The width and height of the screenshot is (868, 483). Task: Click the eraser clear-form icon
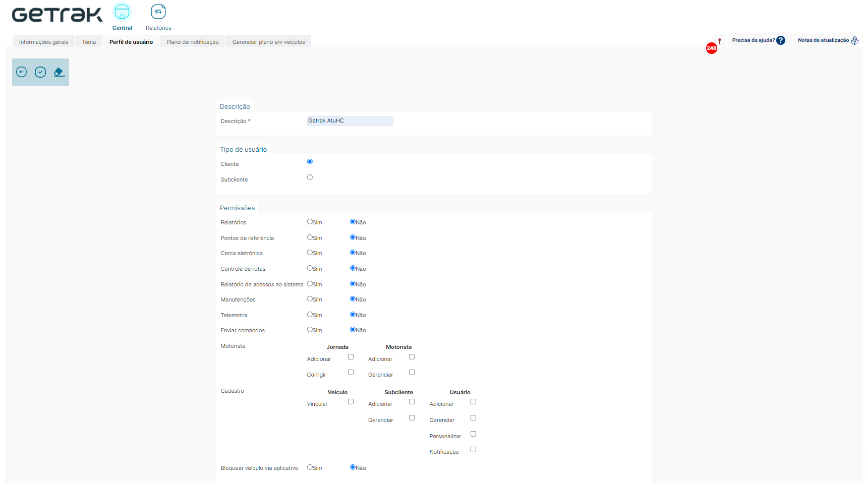59,72
